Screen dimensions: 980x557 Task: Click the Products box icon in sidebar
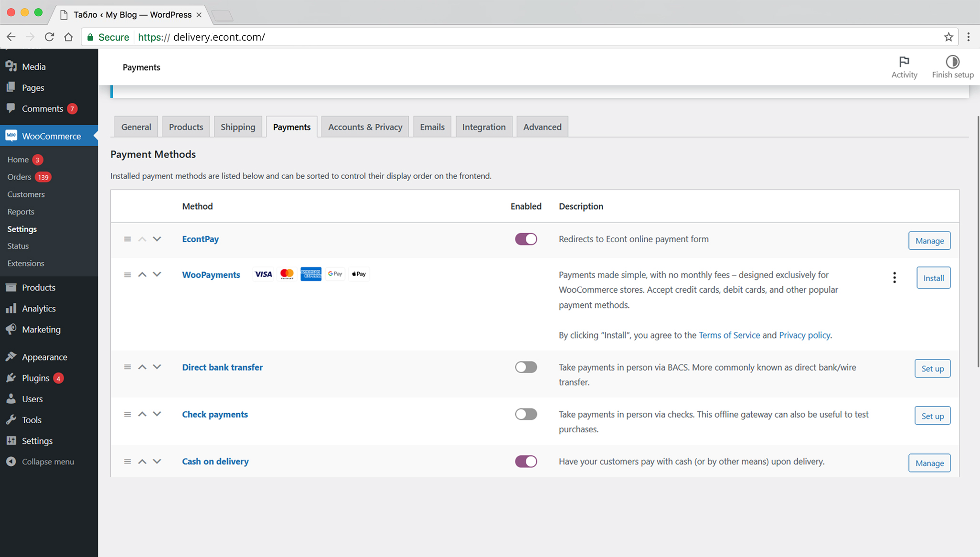coord(11,287)
